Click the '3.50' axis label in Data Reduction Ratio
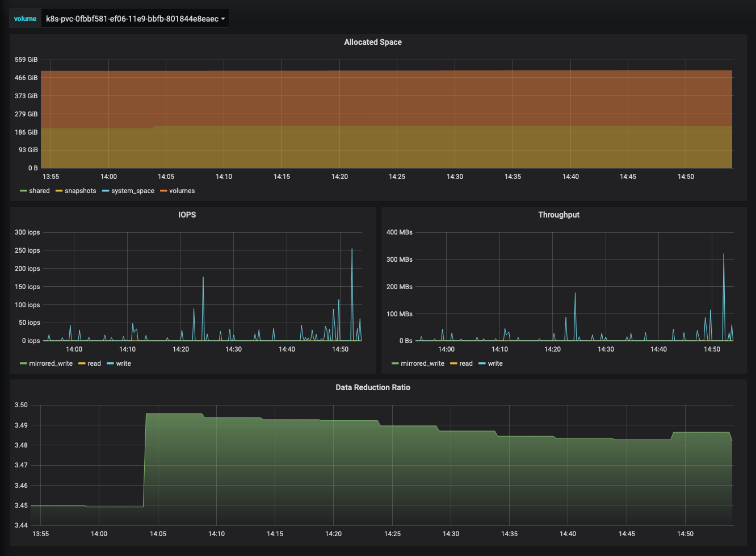 pyautogui.click(x=21, y=405)
